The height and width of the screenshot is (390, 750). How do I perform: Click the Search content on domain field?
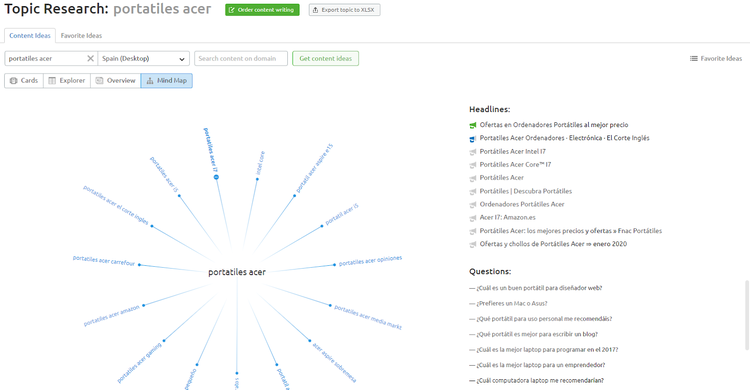point(241,58)
